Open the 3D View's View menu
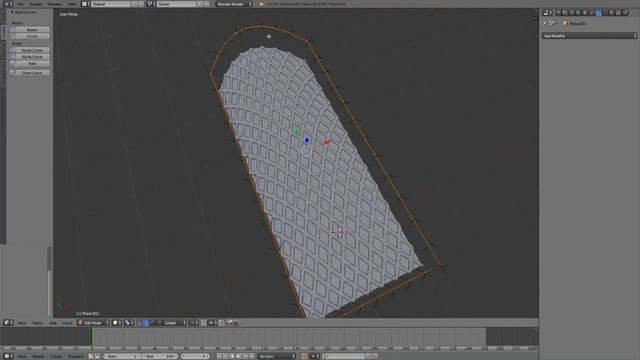The image size is (640, 360). click(22, 323)
